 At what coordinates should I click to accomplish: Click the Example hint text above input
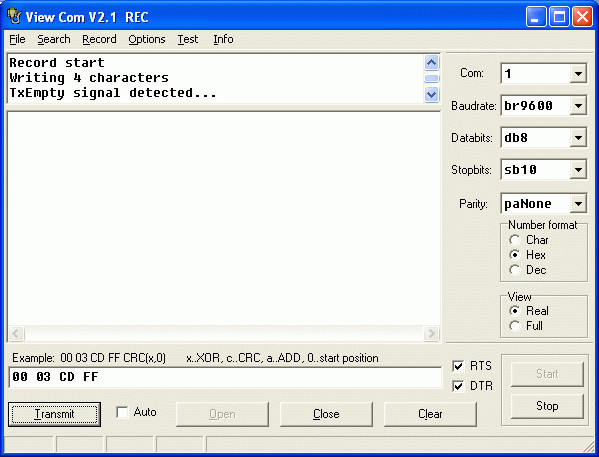pyautogui.click(x=195, y=358)
